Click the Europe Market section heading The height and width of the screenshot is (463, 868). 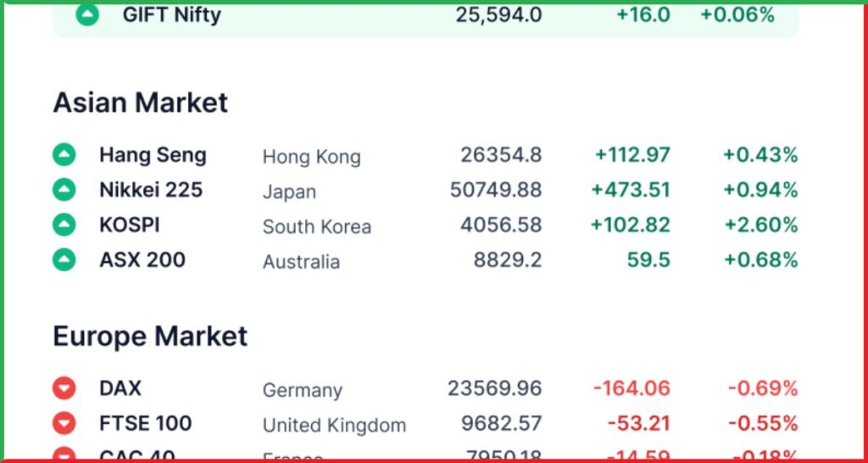pos(150,336)
